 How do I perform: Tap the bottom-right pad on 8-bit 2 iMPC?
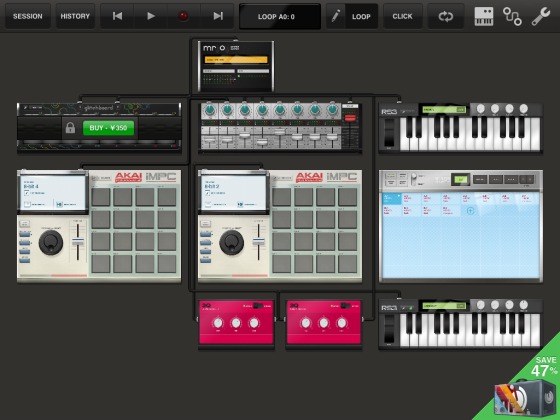click(x=348, y=264)
